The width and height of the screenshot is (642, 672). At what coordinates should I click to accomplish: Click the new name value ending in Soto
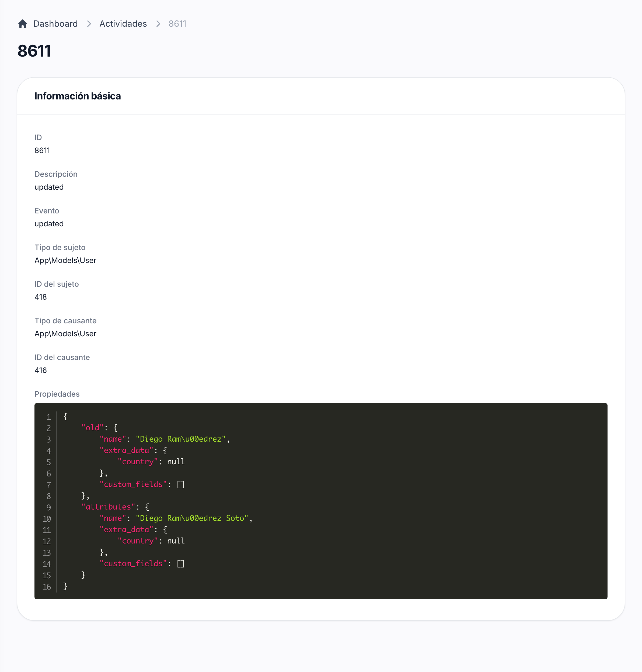click(x=192, y=518)
